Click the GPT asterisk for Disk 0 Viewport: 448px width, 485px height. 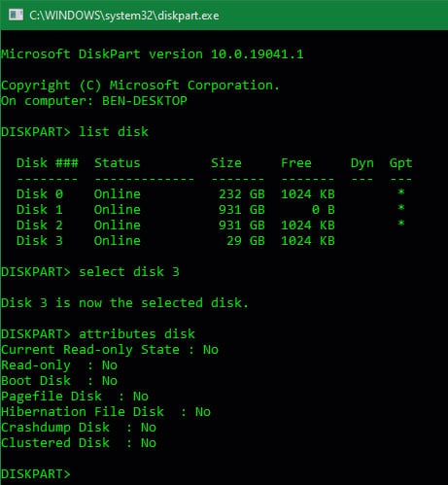(x=401, y=192)
